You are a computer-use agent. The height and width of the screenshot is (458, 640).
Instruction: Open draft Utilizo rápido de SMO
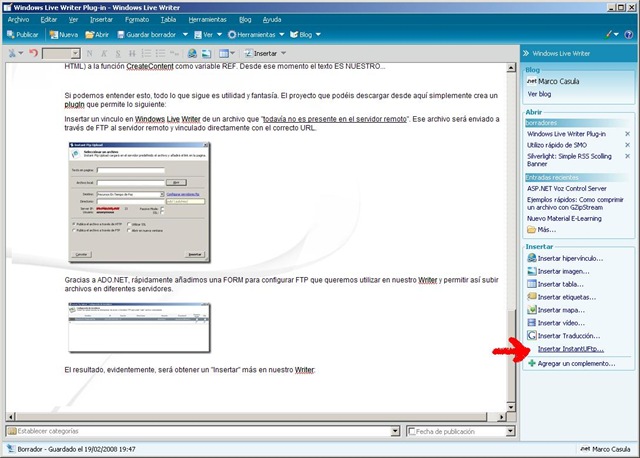click(x=557, y=145)
